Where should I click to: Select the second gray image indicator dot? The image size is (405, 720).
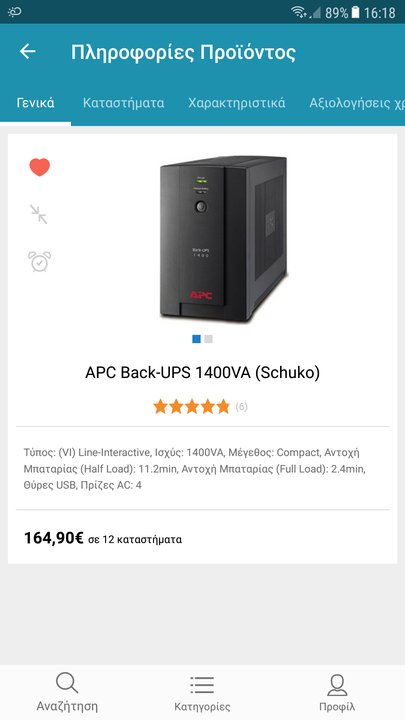point(208,339)
